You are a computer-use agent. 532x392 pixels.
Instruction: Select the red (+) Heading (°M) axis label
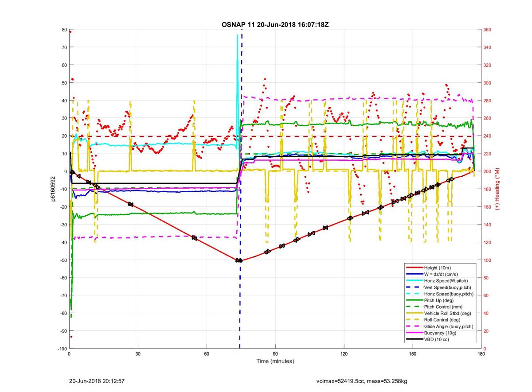(x=497, y=189)
